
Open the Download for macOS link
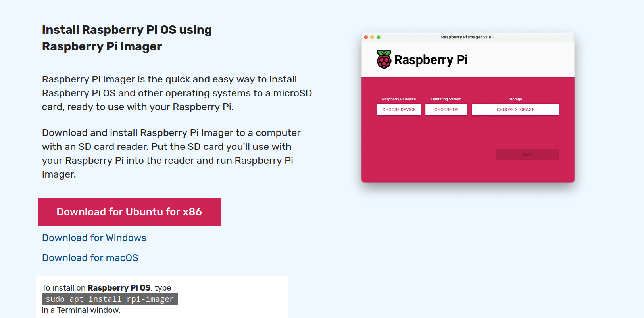click(90, 258)
